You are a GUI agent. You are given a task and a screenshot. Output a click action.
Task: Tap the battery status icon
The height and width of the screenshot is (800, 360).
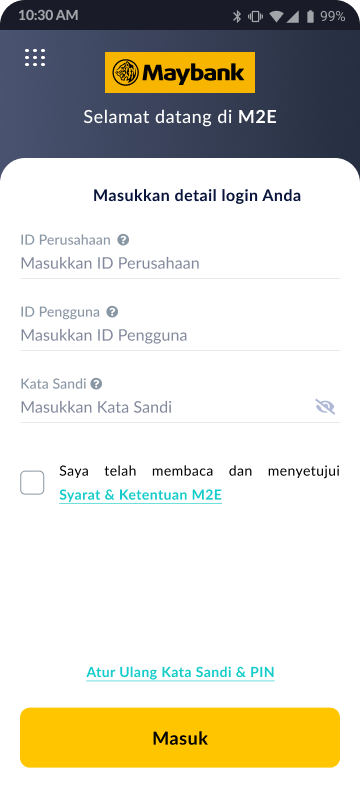coord(310,16)
